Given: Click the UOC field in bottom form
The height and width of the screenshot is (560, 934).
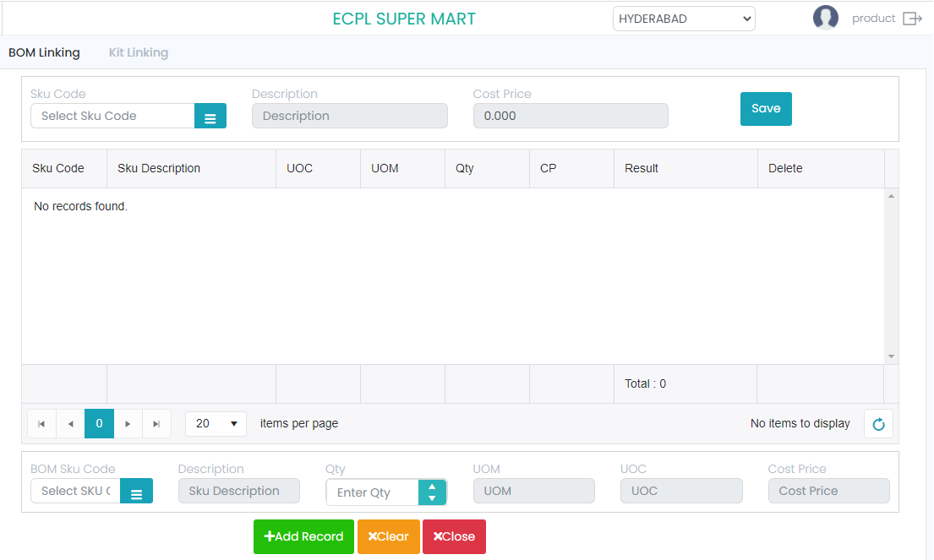Looking at the screenshot, I should pos(681,491).
